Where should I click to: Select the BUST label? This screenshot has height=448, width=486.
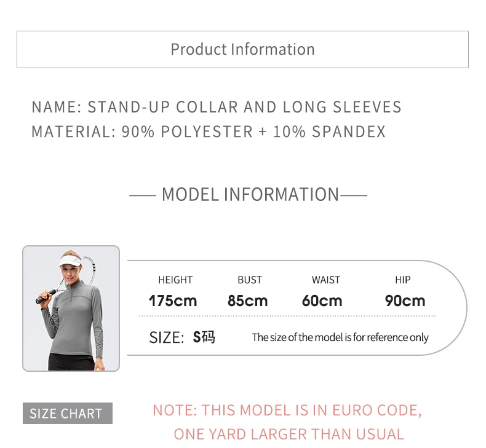250,280
